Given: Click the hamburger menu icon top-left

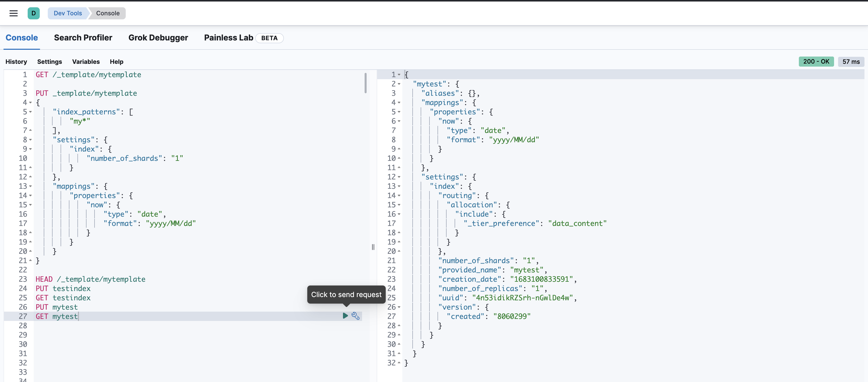Looking at the screenshot, I should [x=13, y=13].
